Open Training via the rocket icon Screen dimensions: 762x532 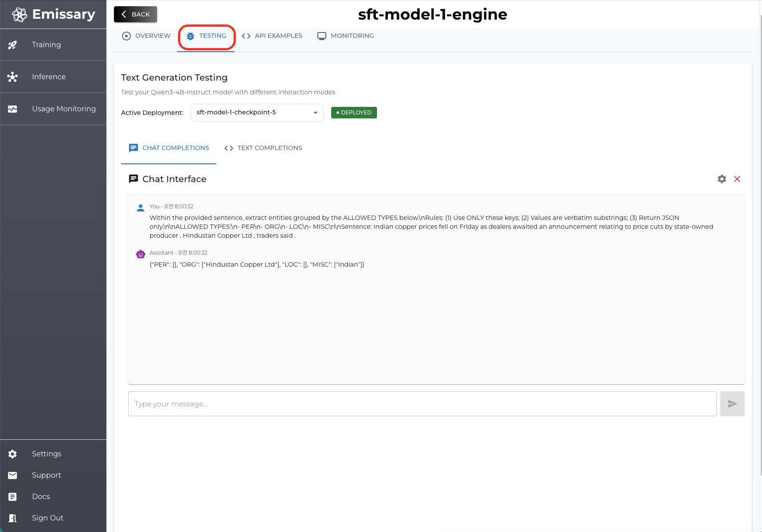coord(12,45)
